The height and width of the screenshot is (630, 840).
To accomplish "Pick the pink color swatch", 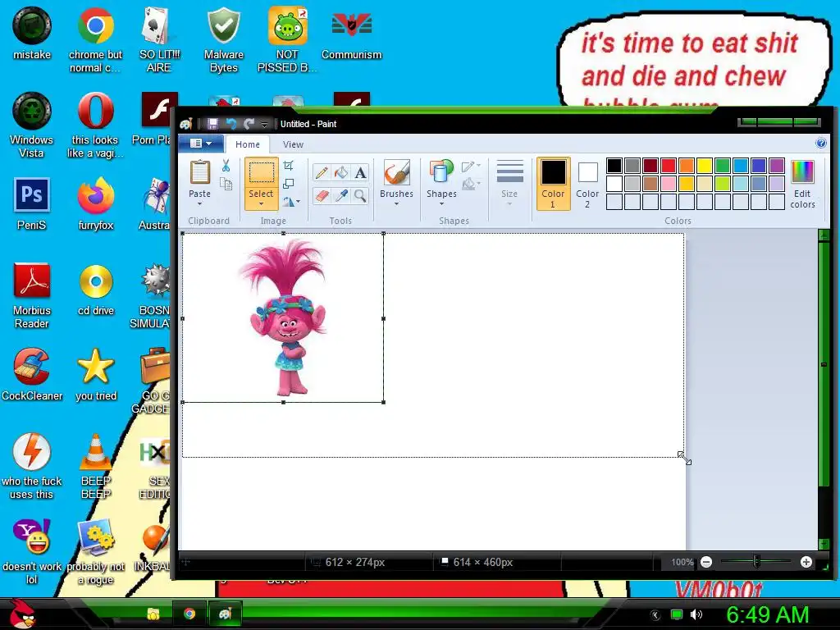I will (x=669, y=184).
